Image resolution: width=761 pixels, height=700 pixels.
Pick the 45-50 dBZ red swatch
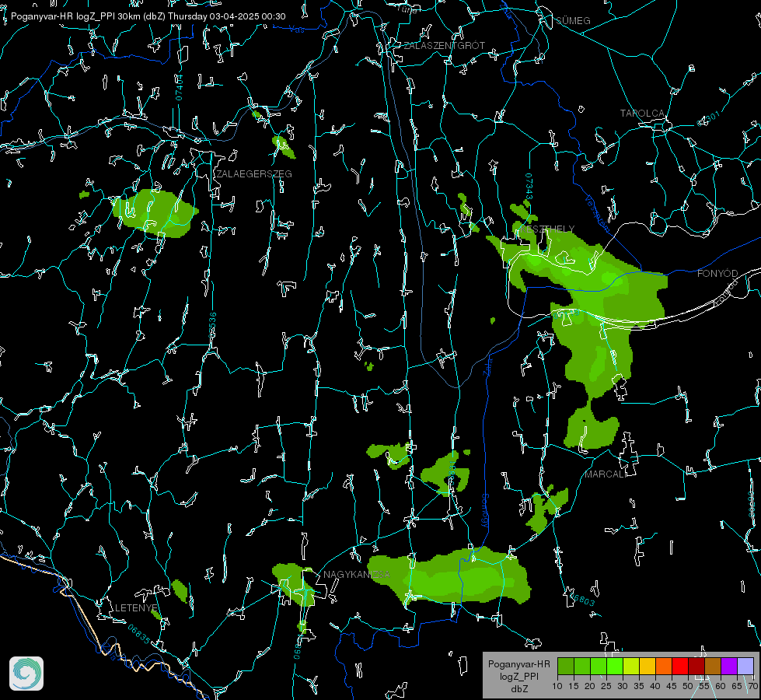click(680, 666)
